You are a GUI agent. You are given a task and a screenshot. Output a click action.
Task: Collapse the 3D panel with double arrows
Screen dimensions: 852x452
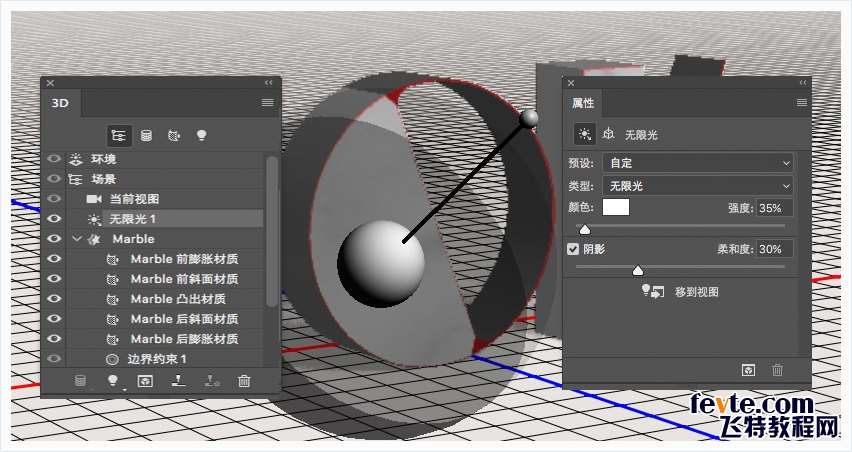coord(268,83)
